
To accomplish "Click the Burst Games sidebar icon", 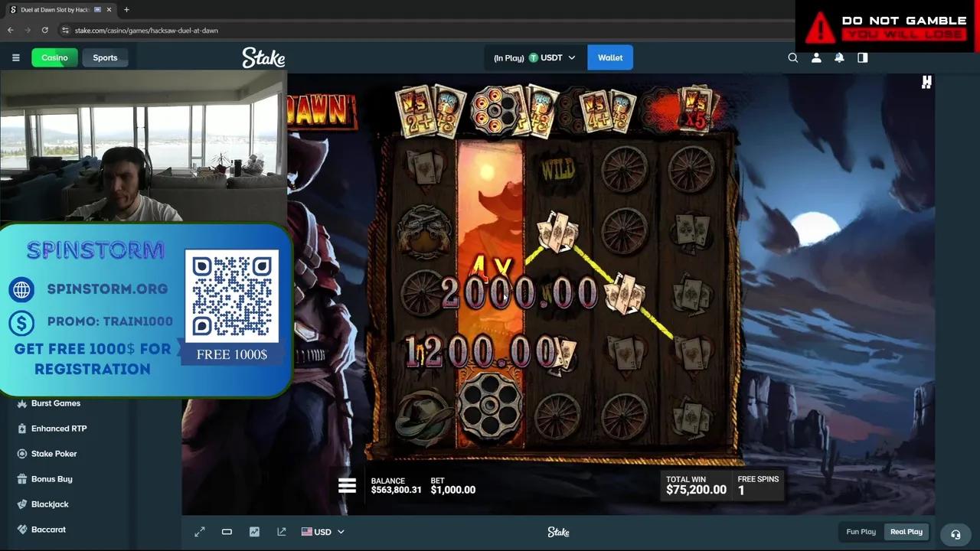I will coord(21,403).
